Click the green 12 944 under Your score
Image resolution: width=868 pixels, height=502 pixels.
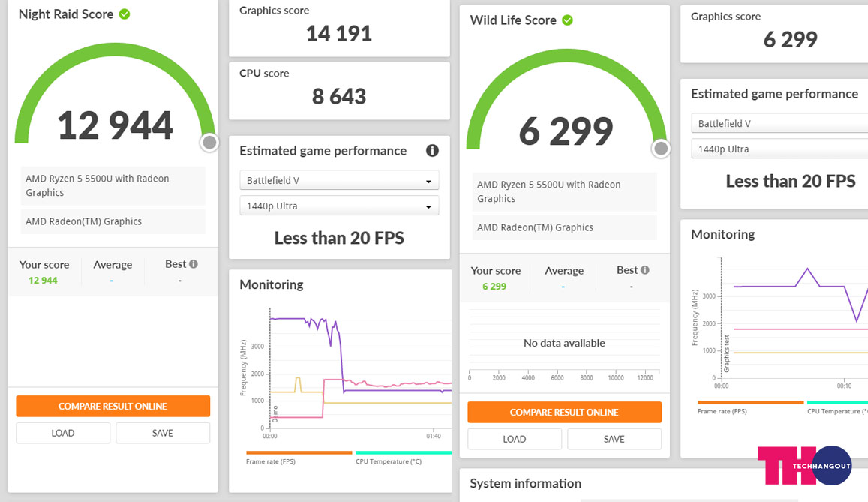point(44,281)
